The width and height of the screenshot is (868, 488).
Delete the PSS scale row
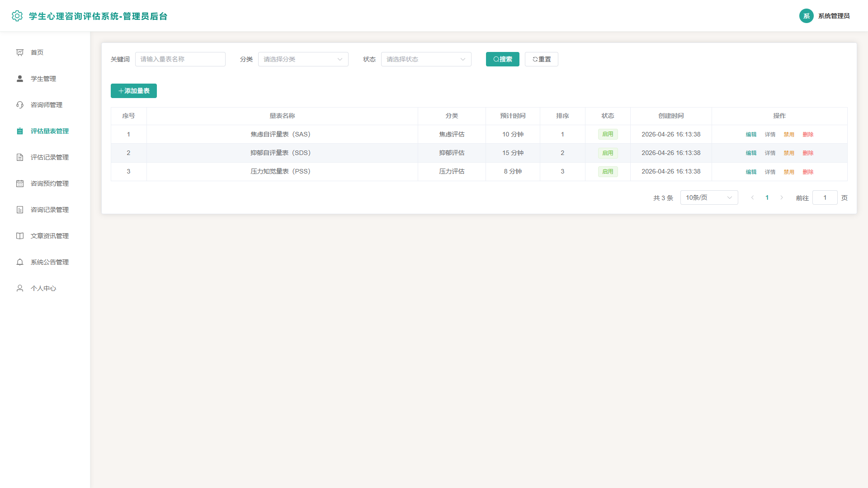tap(808, 172)
